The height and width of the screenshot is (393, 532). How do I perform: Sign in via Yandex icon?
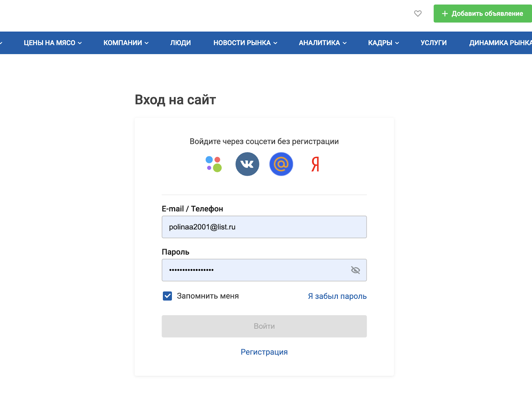click(x=315, y=164)
